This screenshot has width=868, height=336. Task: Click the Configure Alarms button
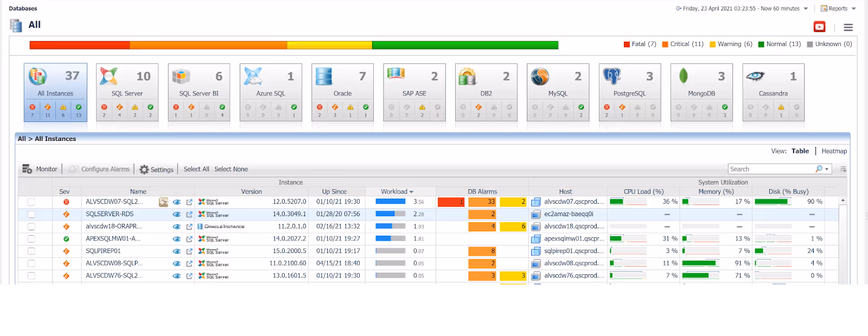[99, 169]
